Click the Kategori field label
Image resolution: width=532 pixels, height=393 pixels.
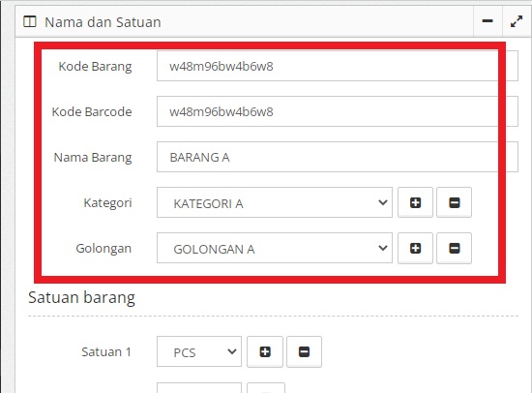107,203
